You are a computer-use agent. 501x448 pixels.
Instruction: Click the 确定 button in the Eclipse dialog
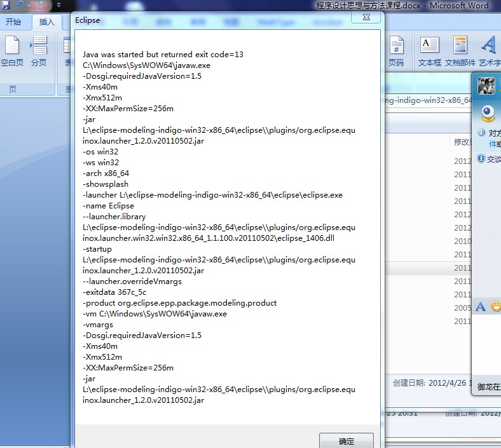(x=347, y=441)
